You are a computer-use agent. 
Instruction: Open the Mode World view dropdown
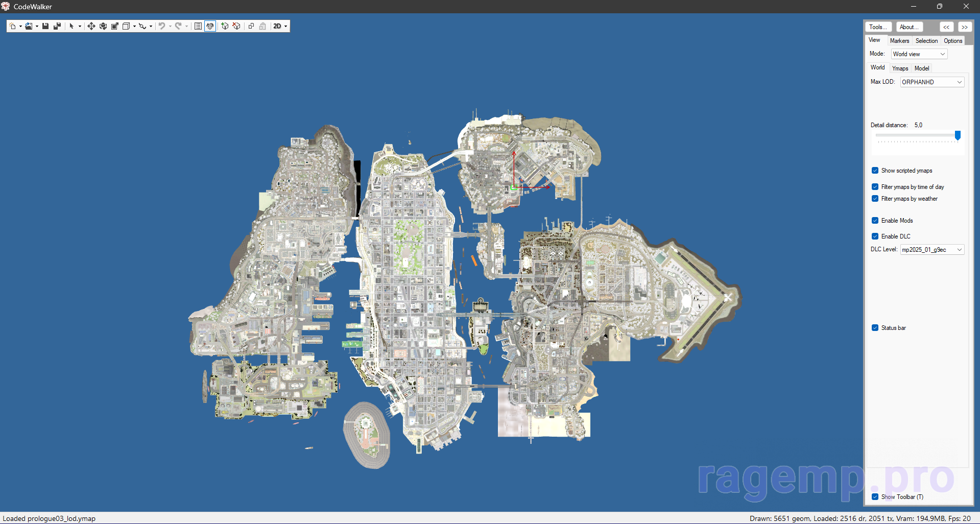point(919,54)
